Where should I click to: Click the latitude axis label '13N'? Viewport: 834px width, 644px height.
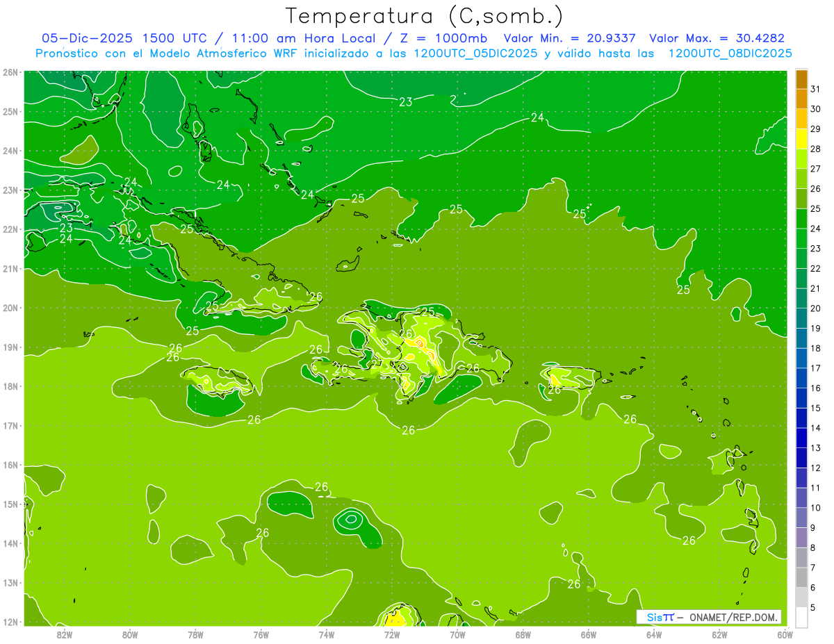(10, 582)
